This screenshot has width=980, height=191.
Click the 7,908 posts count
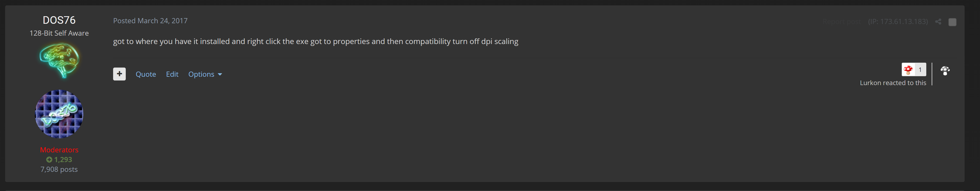59,169
